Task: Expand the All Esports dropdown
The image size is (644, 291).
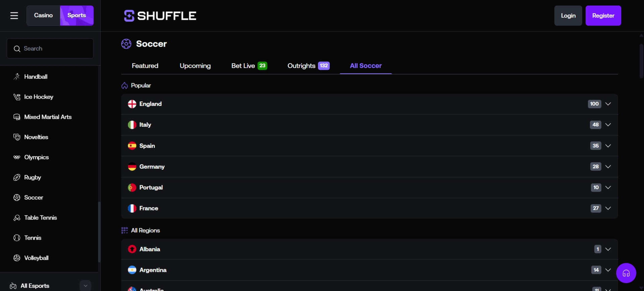Action: coord(85,286)
